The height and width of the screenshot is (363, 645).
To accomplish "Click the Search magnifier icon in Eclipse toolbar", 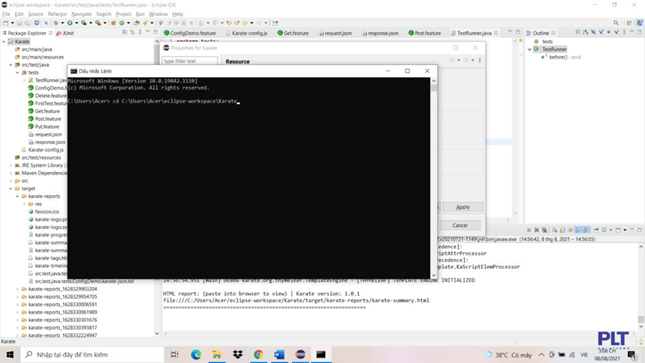I will click(x=616, y=23).
